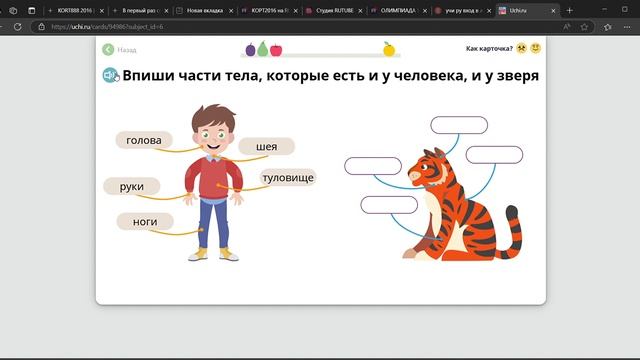640x360 pixels.
Task: Rate card with the sad face emoji
Action: (521, 48)
